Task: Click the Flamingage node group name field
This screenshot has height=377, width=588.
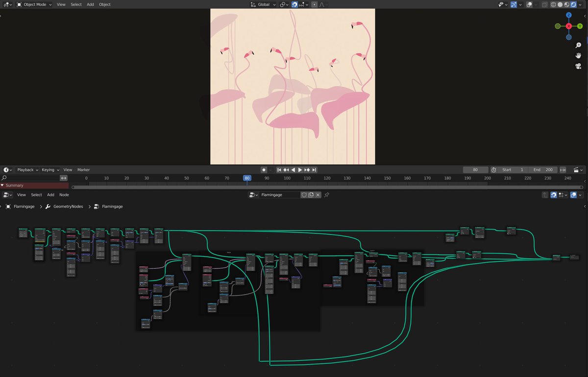Action: pos(279,195)
